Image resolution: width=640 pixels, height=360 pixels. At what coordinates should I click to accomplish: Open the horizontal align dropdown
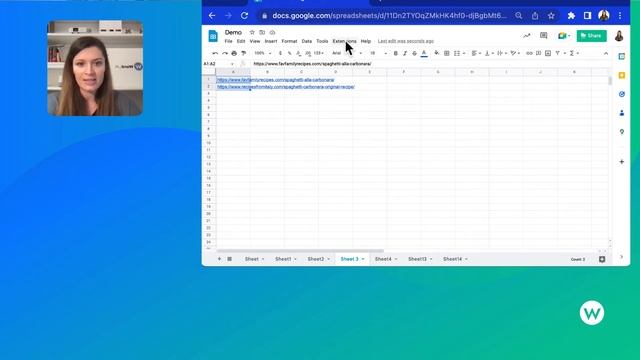pyautogui.click(x=476, y=53)
